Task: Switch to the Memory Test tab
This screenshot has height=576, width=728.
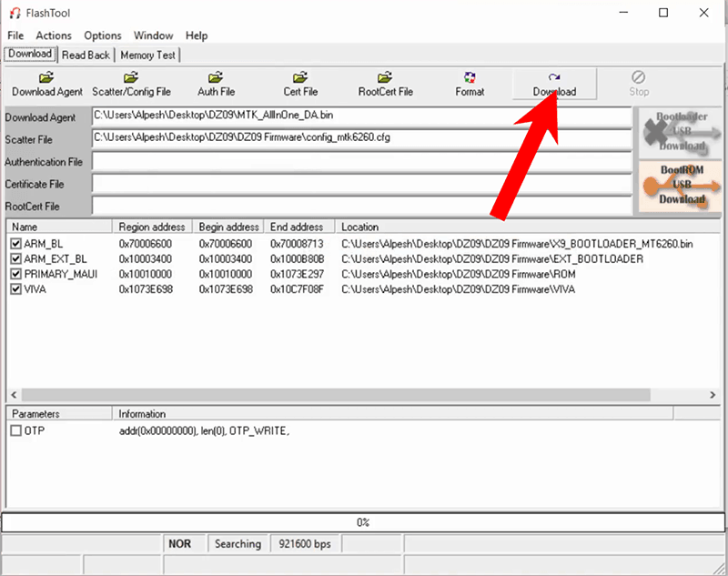Action: (x=147, y=56)
